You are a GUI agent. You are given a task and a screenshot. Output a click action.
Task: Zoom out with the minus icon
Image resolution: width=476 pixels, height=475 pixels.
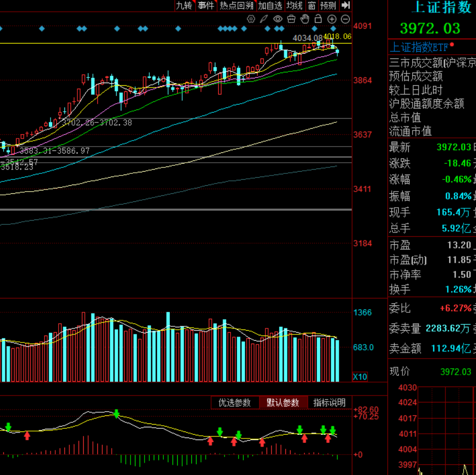345,19
